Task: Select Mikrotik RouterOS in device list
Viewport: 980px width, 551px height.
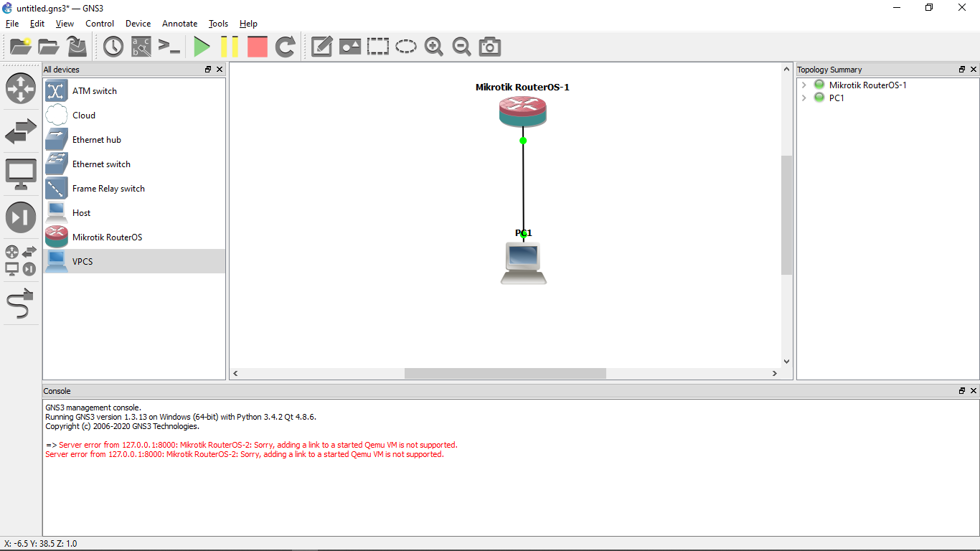Action: (134, 237)
